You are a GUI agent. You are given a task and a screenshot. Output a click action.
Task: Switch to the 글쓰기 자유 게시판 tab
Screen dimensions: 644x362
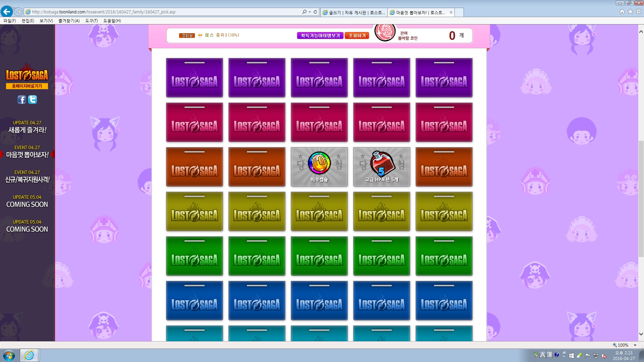pyautogui.click(x=354, y=12)
